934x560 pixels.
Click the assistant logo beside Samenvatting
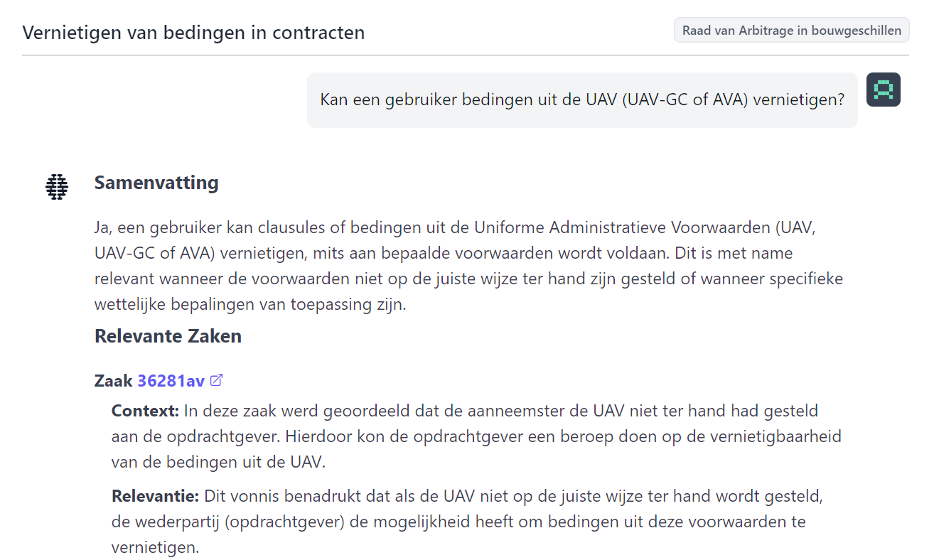[57, 186]
